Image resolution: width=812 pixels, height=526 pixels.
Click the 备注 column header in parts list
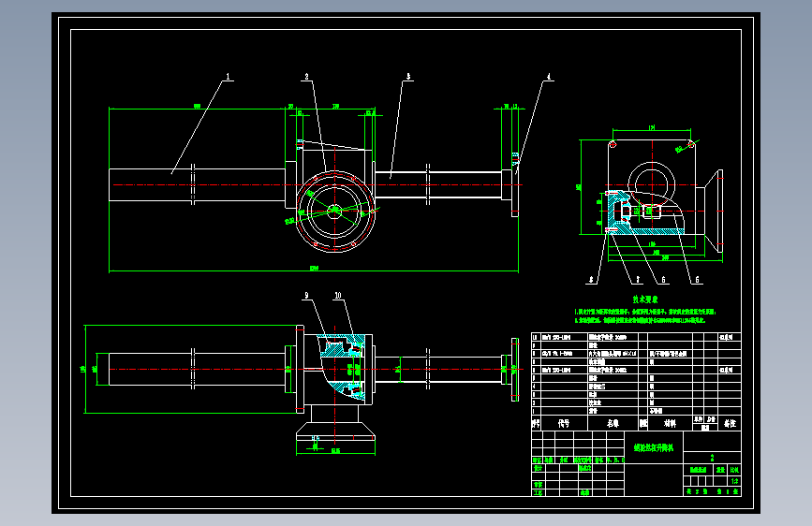(x=731, y=423)
